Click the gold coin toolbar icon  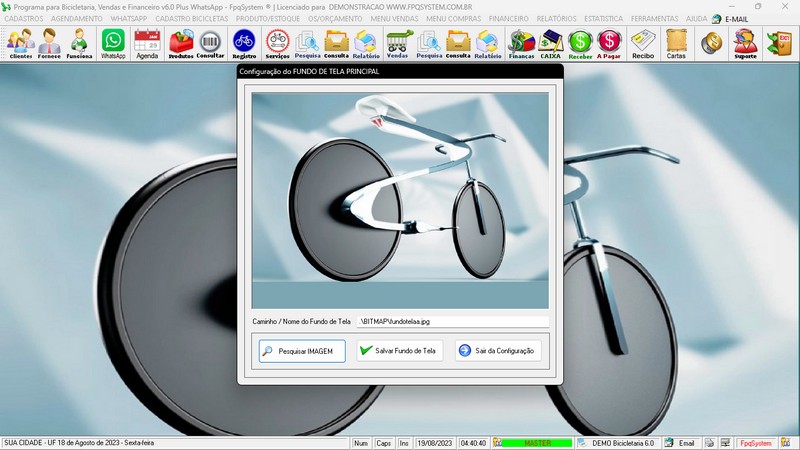pos(711,44)
